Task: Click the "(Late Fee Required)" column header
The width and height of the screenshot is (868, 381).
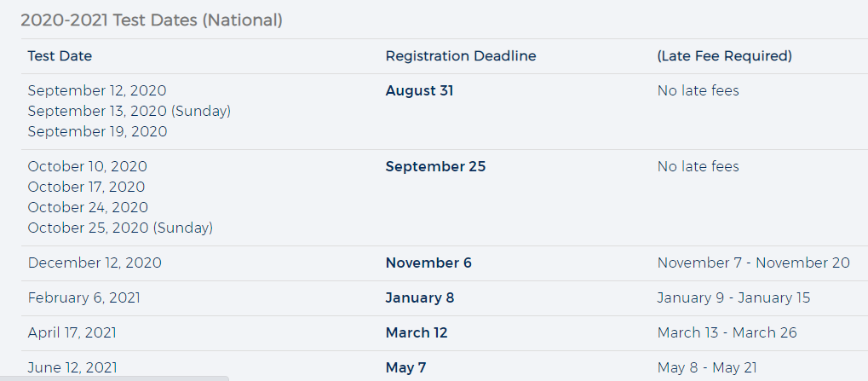Action: pyautogui.click(x=725, y=56)
